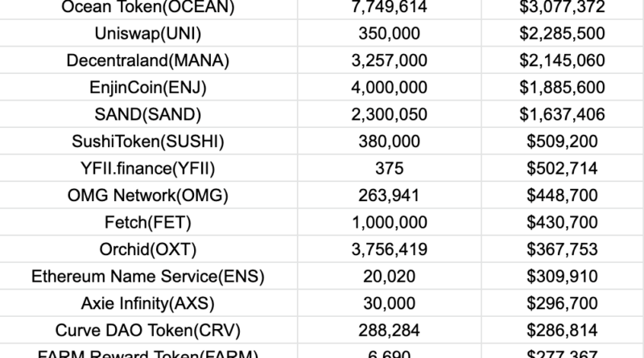This screenshot has width=644, height=358.
Task: Select the SAND(SAND) token cell
Action: tap(148, 112)
